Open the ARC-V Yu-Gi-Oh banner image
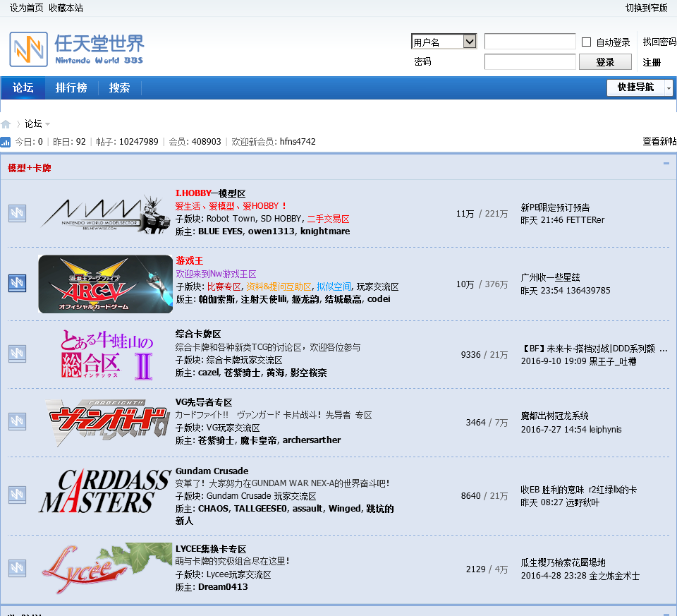The image size is (677, 616). 105,284
